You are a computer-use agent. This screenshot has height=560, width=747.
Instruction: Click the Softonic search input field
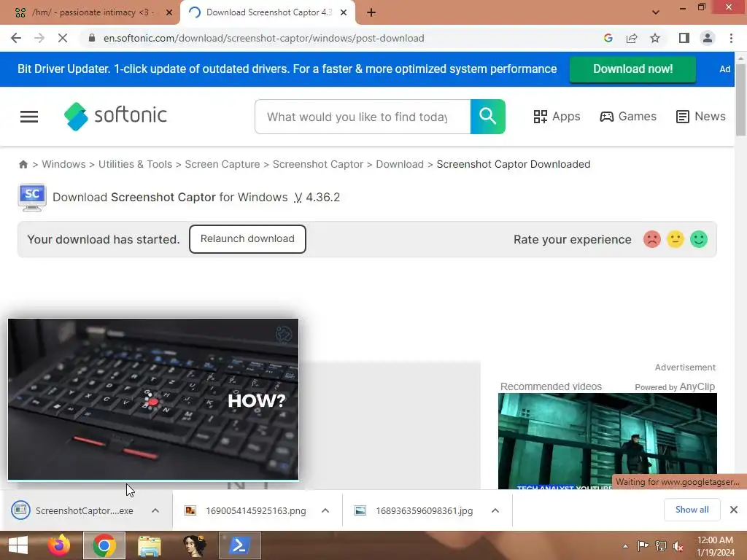pyautogui.click(x=363, y=117)
